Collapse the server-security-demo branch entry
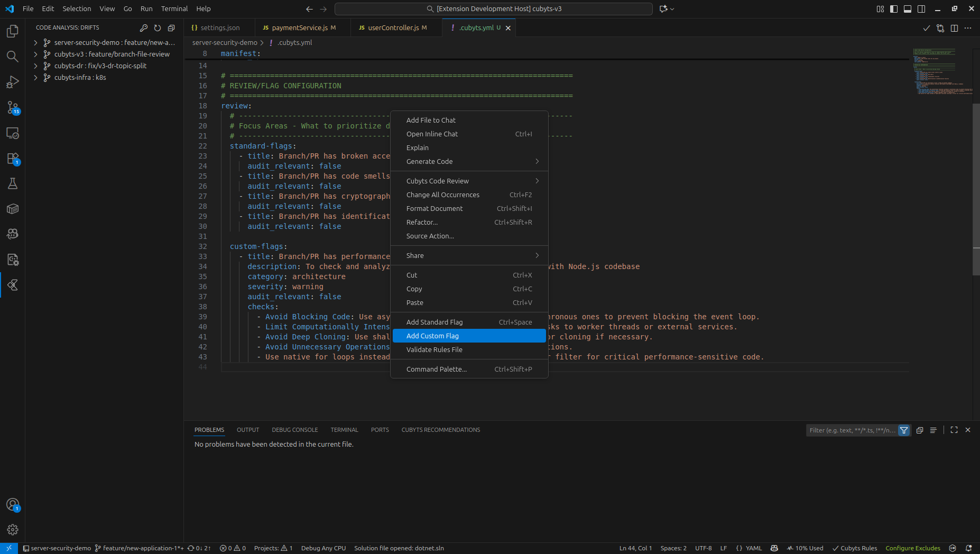 pyautogui.click(x=35, y=43)
